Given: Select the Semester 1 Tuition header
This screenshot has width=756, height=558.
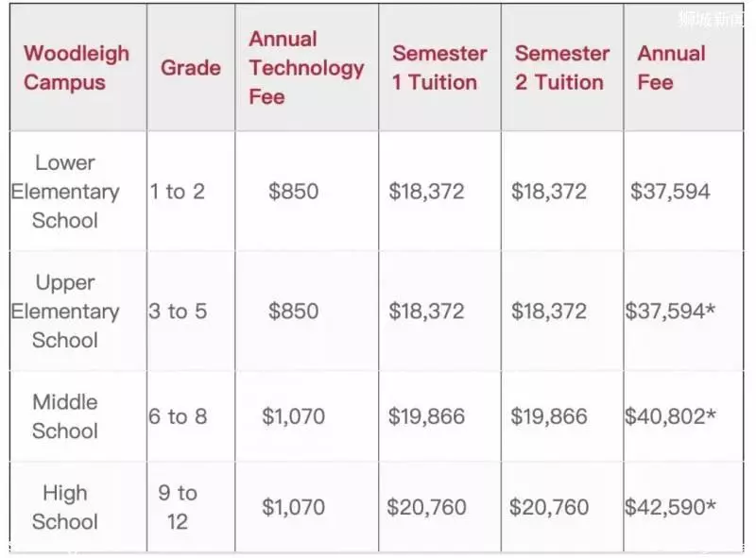Looking at the screenshot, I should click(439, 68).
